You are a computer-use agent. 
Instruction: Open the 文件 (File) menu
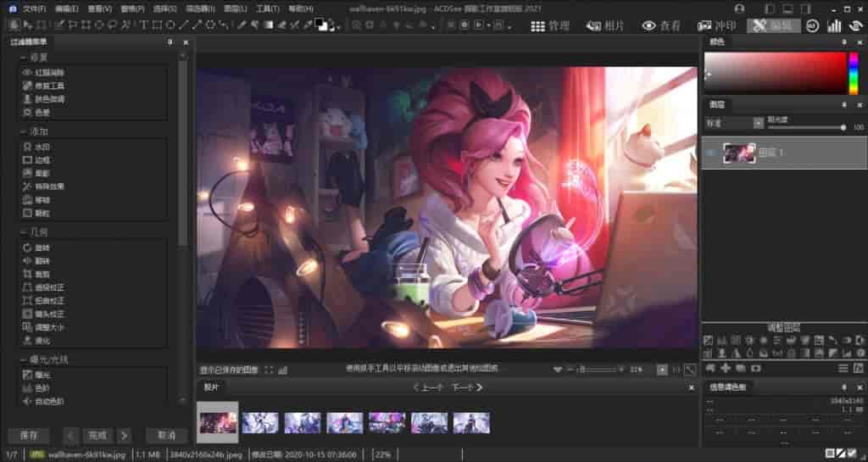(x=34, y=8)
